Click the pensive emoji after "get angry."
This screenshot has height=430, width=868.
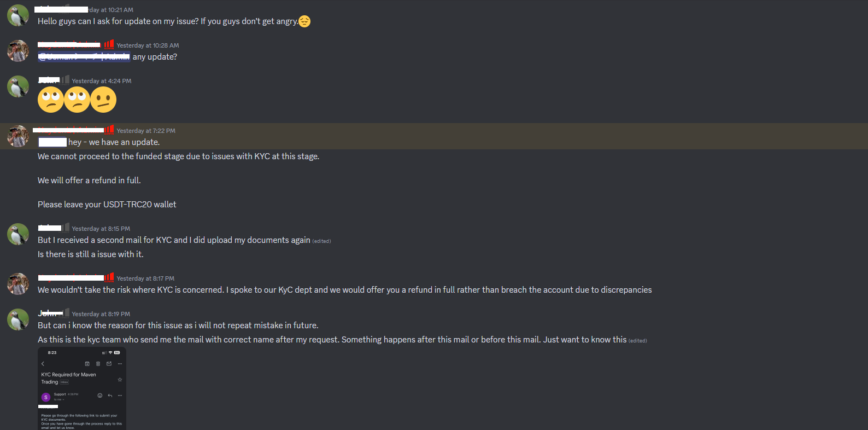coord(304,21)
